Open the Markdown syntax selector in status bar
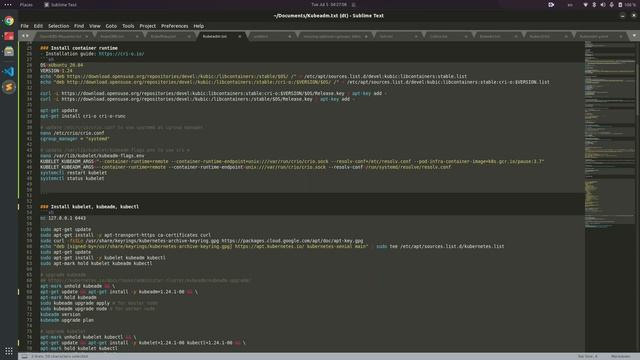Image resolution: width=640 pixels, height=360 pixels. [x=620, y=356]
